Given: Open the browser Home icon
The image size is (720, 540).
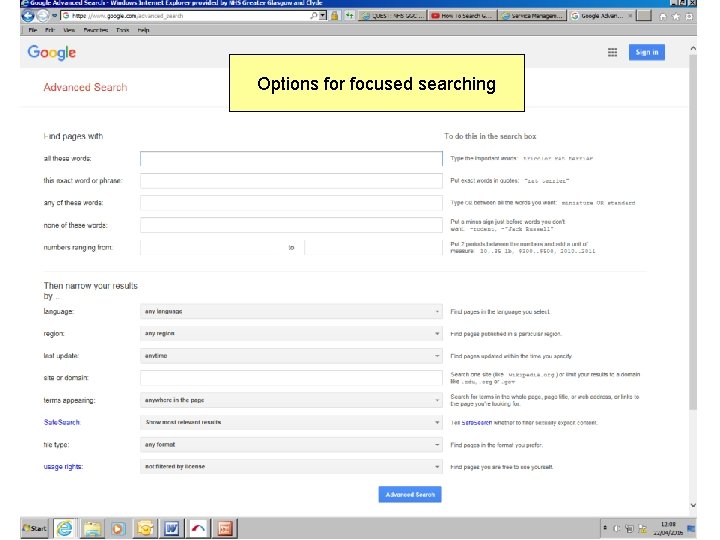Looking at the screenshot, I should pyautogui.click(x=663, y=17).
